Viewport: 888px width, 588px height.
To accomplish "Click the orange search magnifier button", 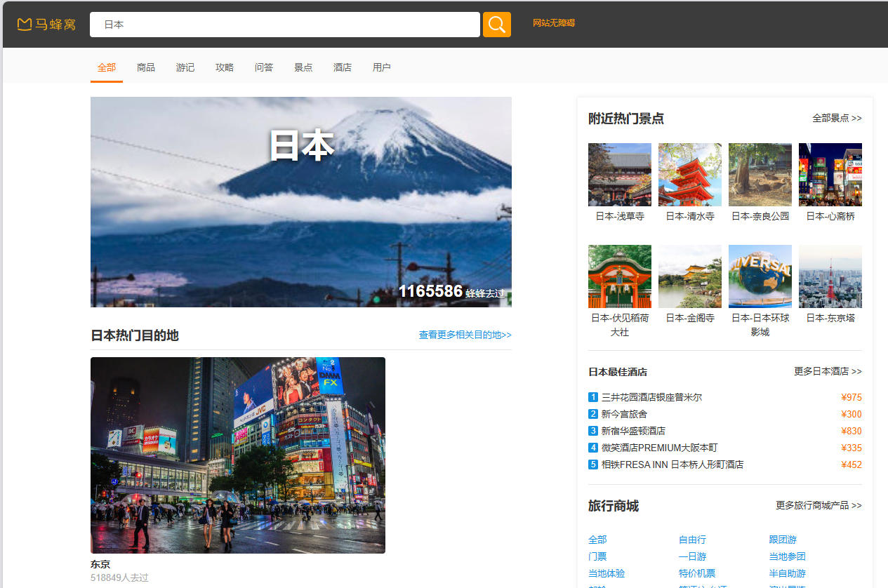I will 496,25.
